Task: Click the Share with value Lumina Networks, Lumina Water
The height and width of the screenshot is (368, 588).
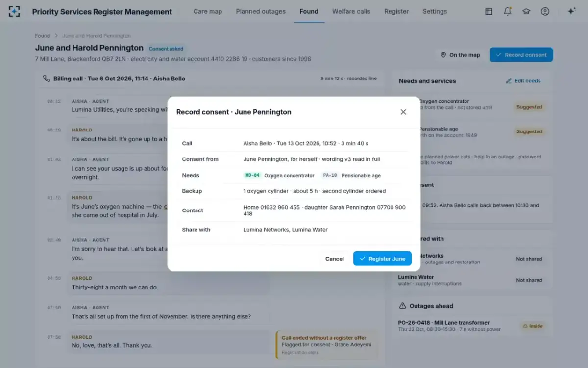Action: tap(286, 230)
